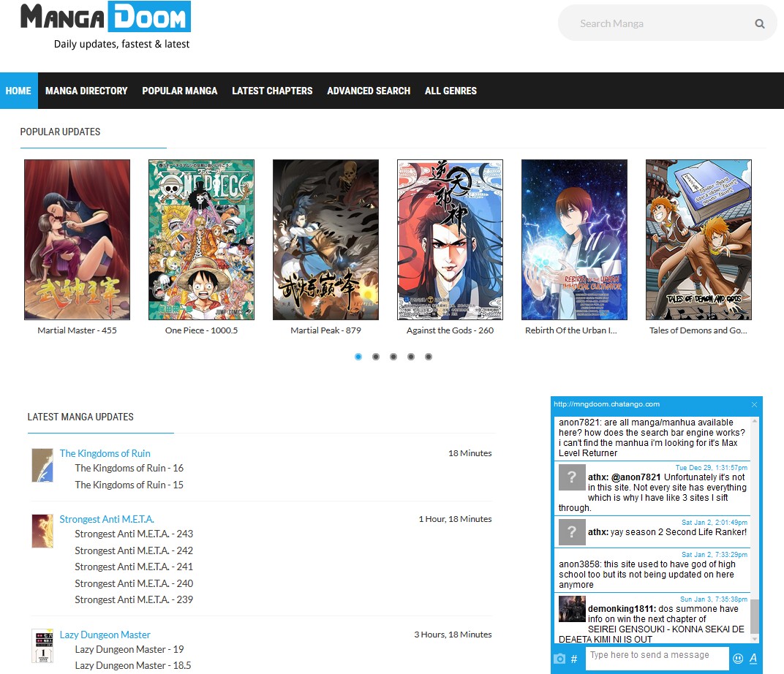Open Strongest Anti M.E.T.A. - 240 chapter
This screenshot has height=674, width=784.
point(134,583)
